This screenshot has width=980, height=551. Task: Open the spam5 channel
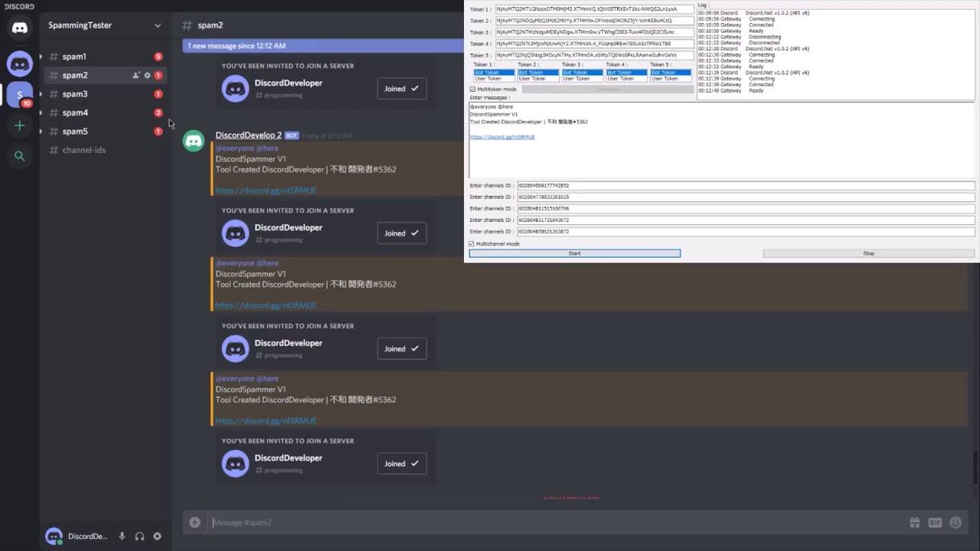click(105, 132)
